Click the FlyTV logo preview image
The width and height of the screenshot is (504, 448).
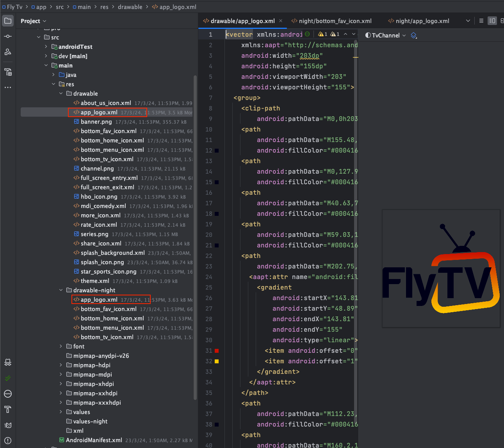coord(441,268)
